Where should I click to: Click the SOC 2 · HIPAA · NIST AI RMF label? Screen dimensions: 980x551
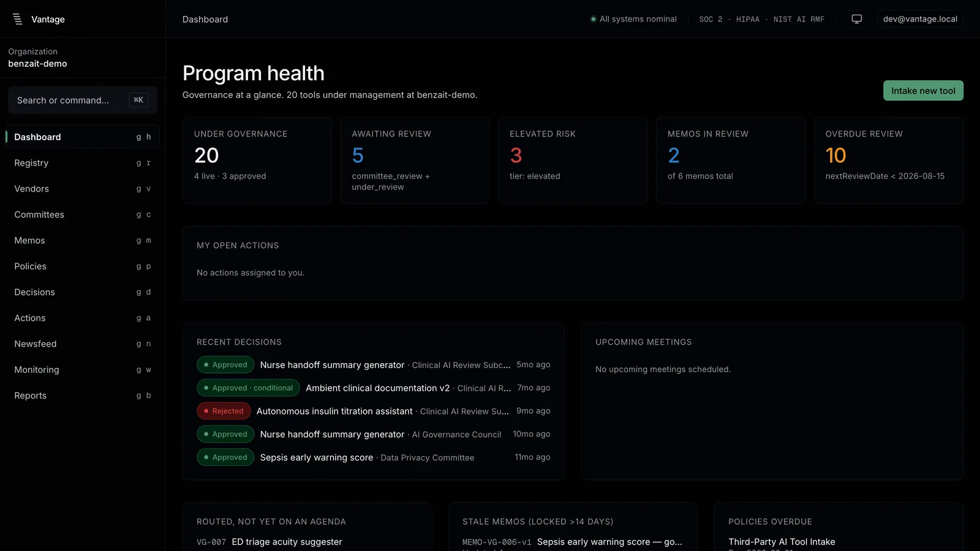[x=761, y=19]
